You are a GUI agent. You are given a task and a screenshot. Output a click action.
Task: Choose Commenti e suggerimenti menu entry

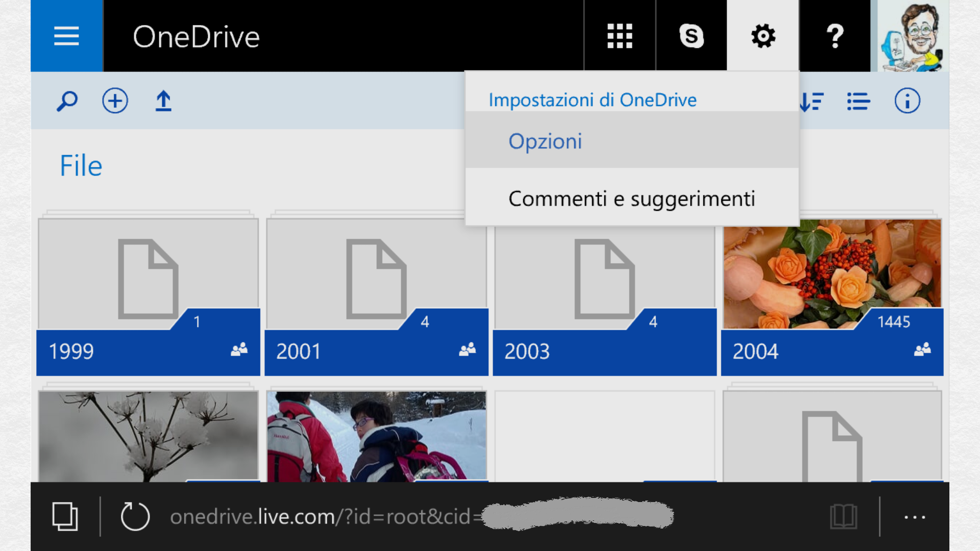click(x=631, y=198)
